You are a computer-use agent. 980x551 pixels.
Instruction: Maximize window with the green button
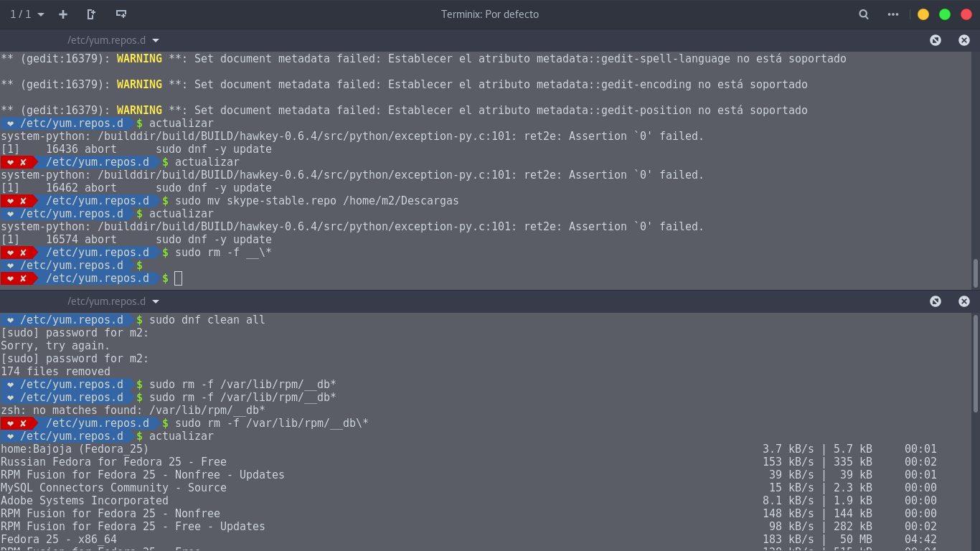click(x=945, y=14)
